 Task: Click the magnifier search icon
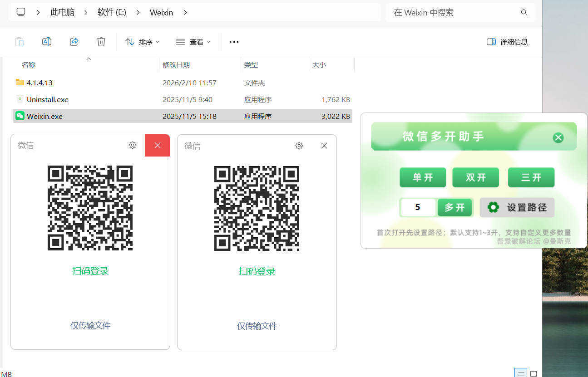pyautogui.click(x=524, y=12)
